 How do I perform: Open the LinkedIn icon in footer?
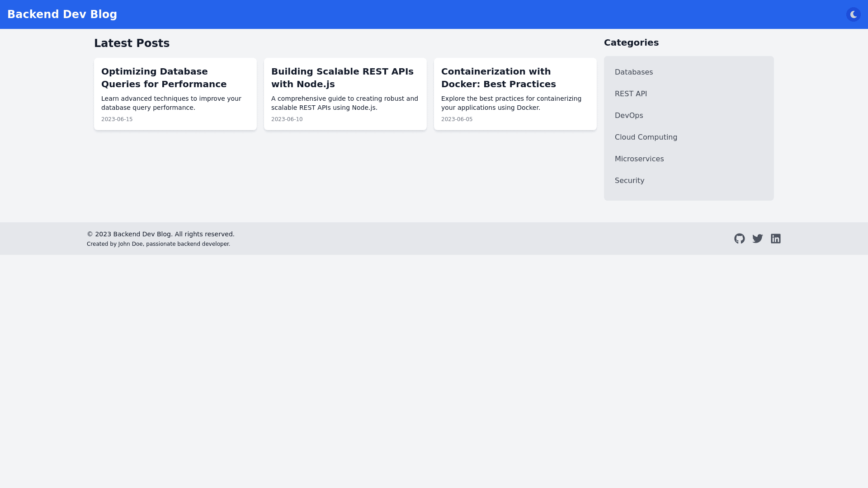point(775,239)
